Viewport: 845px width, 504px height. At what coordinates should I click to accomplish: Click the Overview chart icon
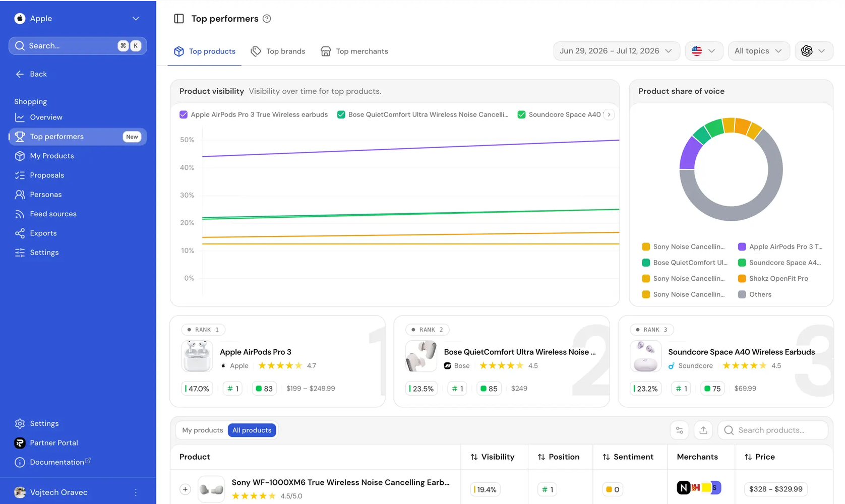(20, 117)
